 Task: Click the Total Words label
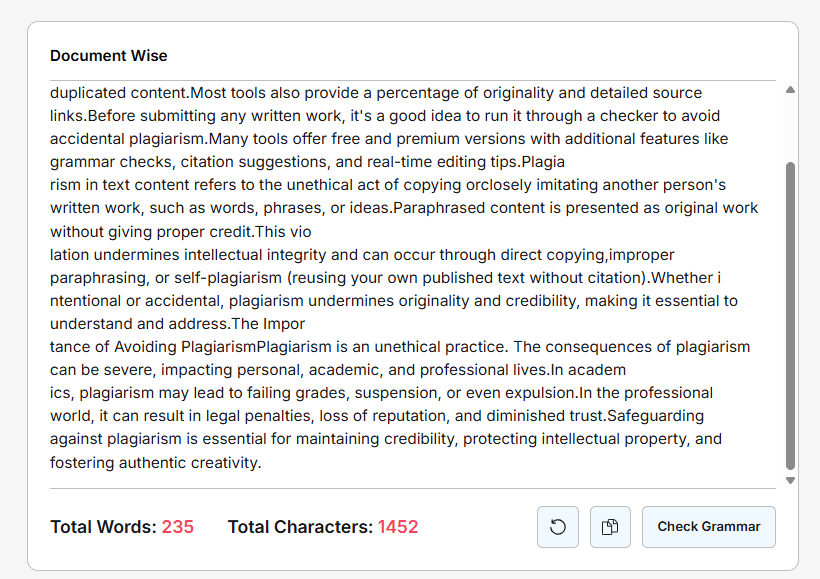106,527
